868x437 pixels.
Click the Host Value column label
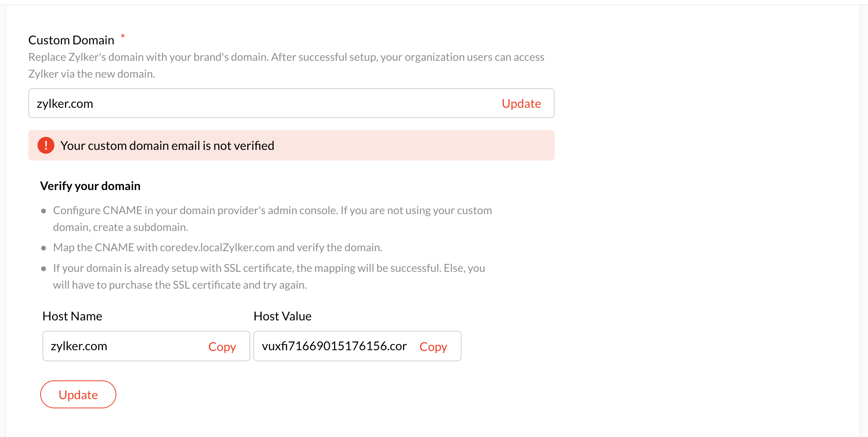[282, 316]
